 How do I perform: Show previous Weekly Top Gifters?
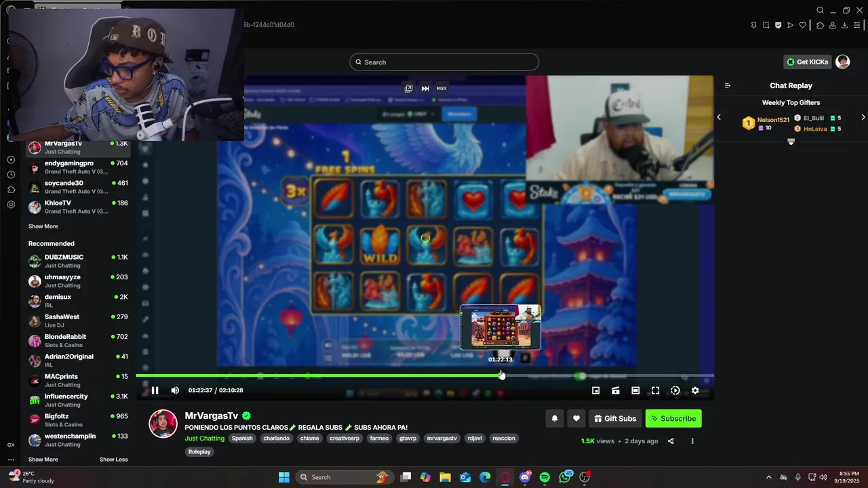pyautogui.click(x=719, y=117)
